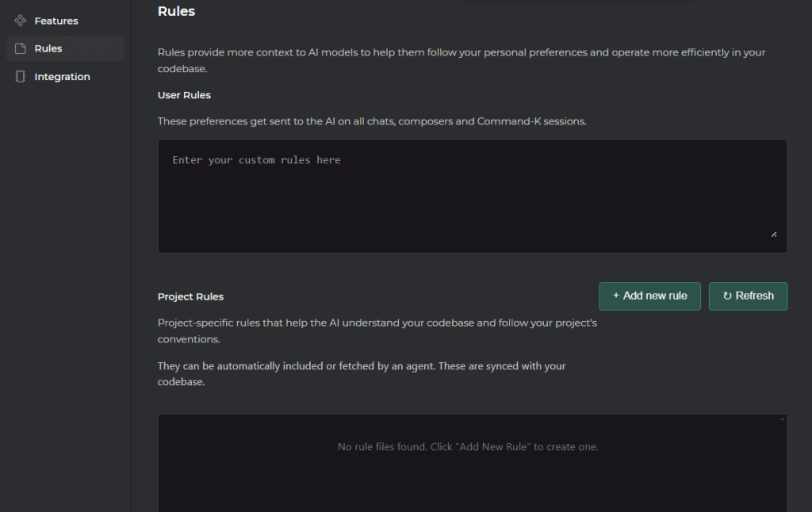Viewport: 812px width, 512px height.
Task: Click the Rules page icon in sidebar
Action: [20, 48]
